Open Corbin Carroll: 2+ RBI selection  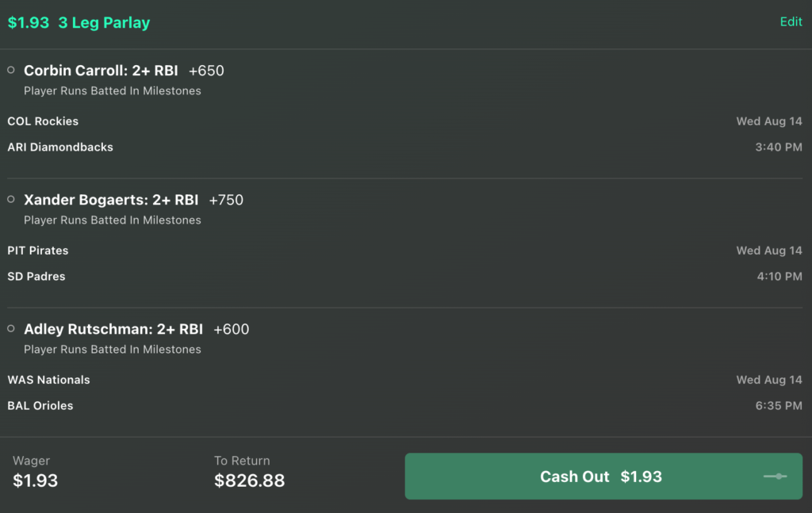coord(101,71)
